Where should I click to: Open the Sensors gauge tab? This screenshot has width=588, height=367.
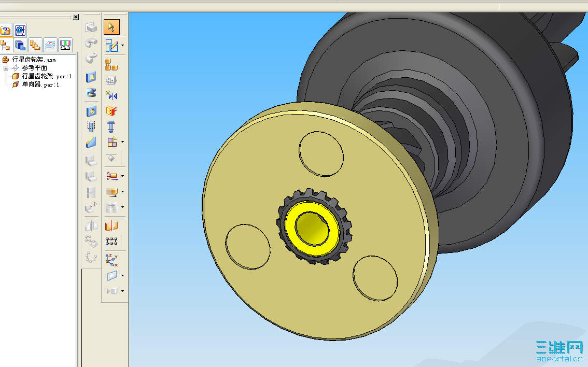click(x=65, y=46)
